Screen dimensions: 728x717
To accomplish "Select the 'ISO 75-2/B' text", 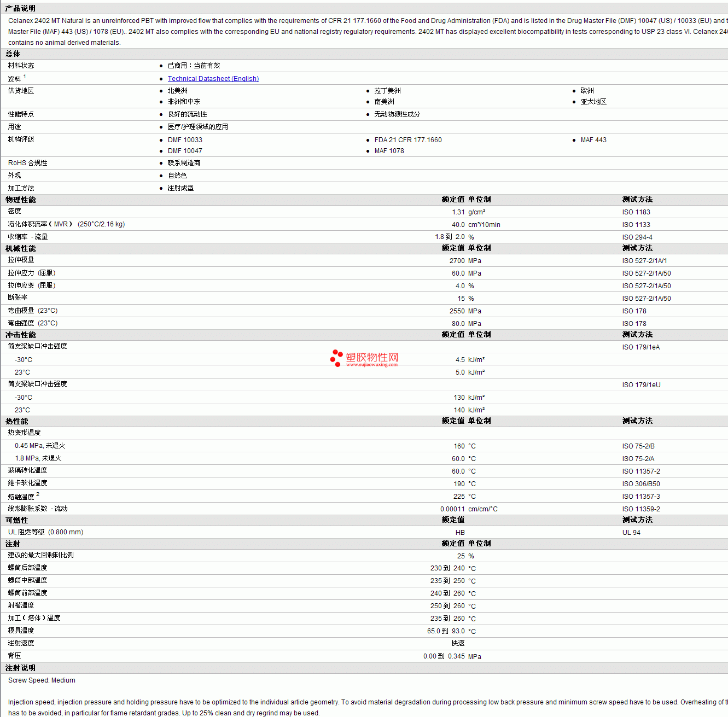I will 638,446.
